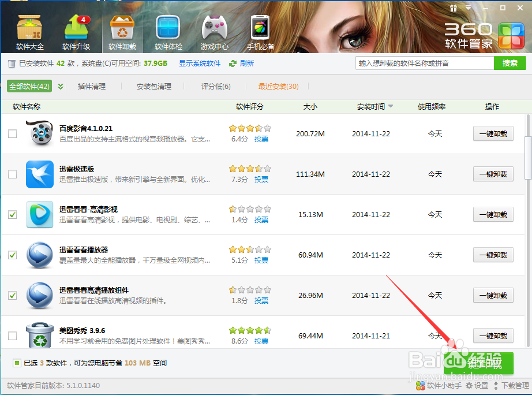Image resolution: width=532 pixels, height=395 pixels.
Task: Click the software list vertical scrollbar thumb
Action: [528, 158]
